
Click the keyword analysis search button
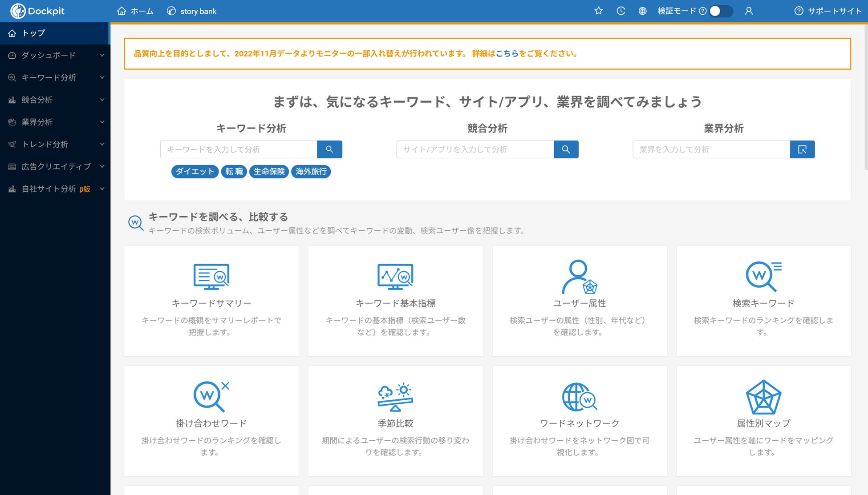[x=329, y=149]
